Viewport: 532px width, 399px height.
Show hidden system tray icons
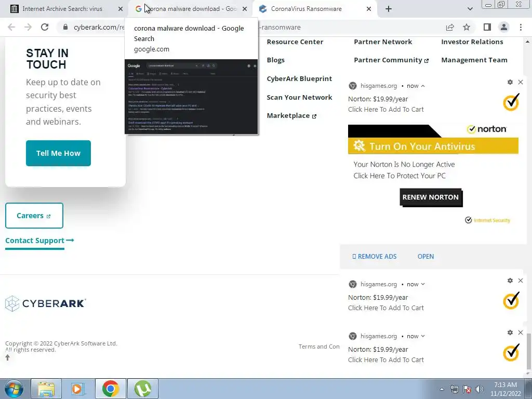[442, 389]
